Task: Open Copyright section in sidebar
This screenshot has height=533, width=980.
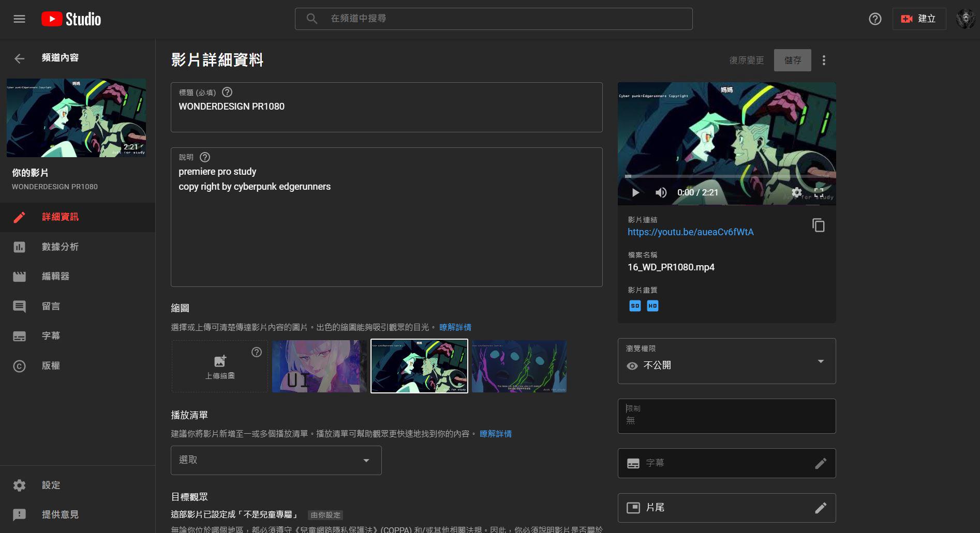Action: (x=78, y=366)
